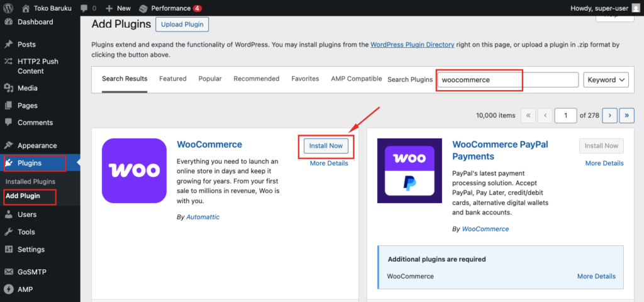Open Appearance brush icon in sidebar
The height and width of the screenshot is (302, 644).
8,145
